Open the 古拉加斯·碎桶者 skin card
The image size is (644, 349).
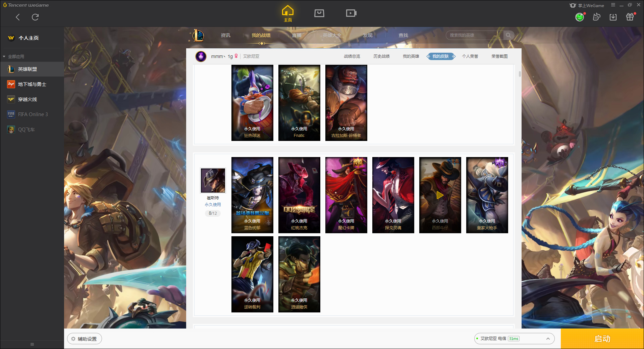click(346, 103)
